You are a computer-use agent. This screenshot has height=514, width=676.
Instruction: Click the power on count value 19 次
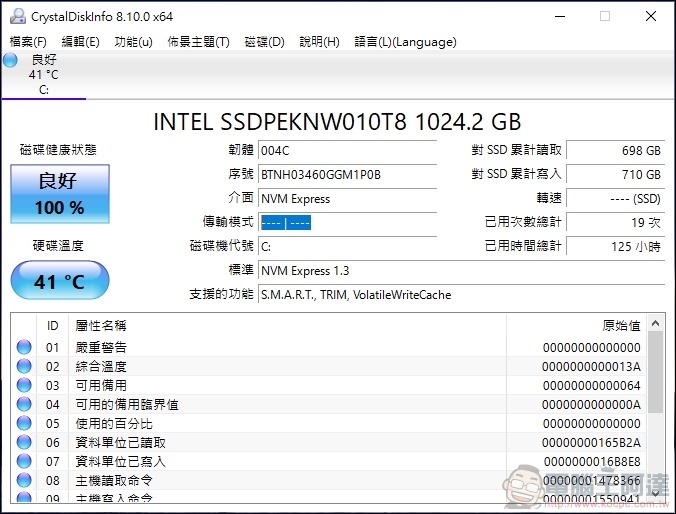click(x=616, y=223)
